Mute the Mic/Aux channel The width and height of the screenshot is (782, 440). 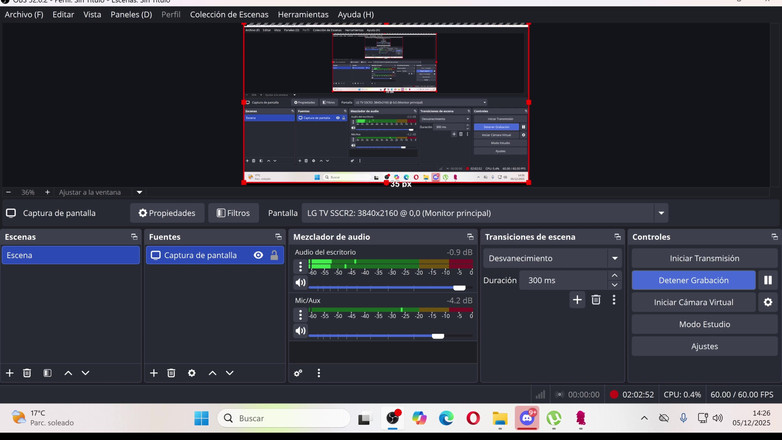pos(300,331)
